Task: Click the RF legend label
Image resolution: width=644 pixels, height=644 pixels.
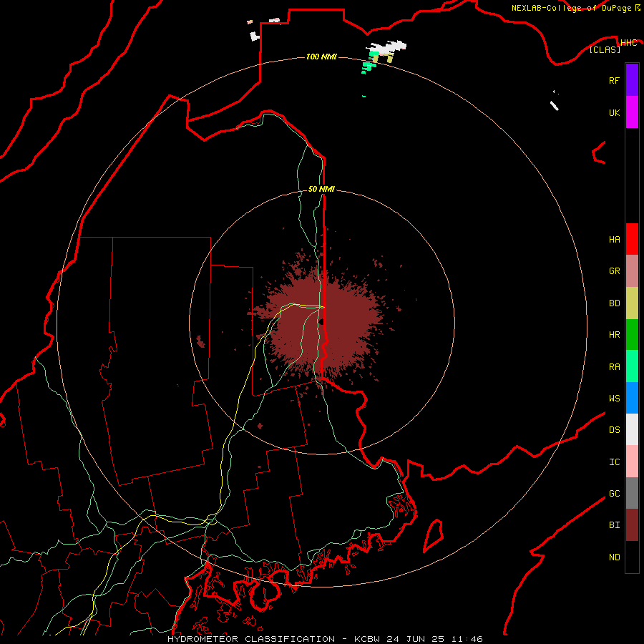Action: (x=614, y=80)
